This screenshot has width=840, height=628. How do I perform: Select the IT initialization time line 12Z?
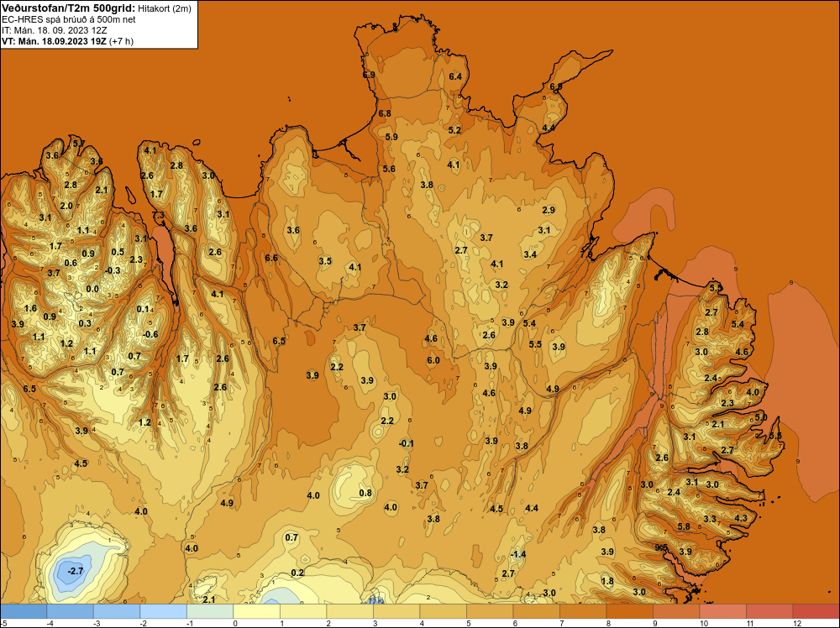click(54, 30)
